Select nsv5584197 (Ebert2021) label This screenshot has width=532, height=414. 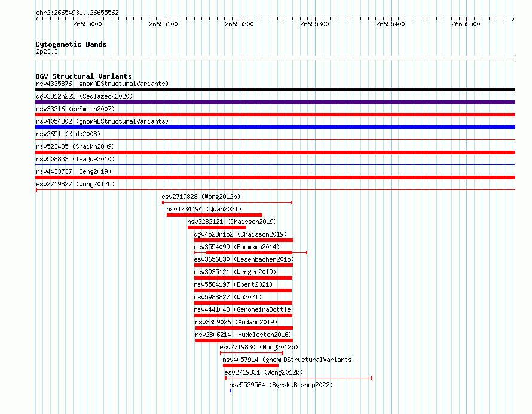coord(233,284)
